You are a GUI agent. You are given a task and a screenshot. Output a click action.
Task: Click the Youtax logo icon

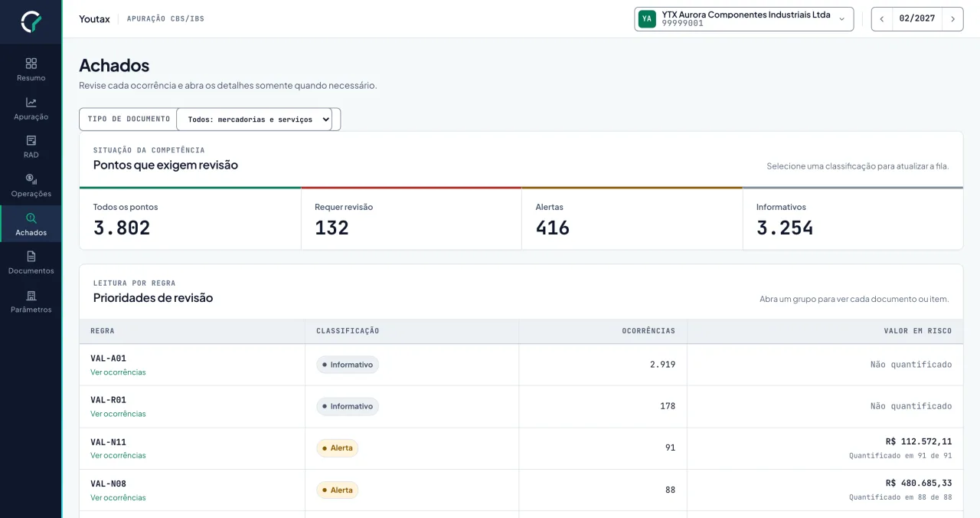pos(31,21)
